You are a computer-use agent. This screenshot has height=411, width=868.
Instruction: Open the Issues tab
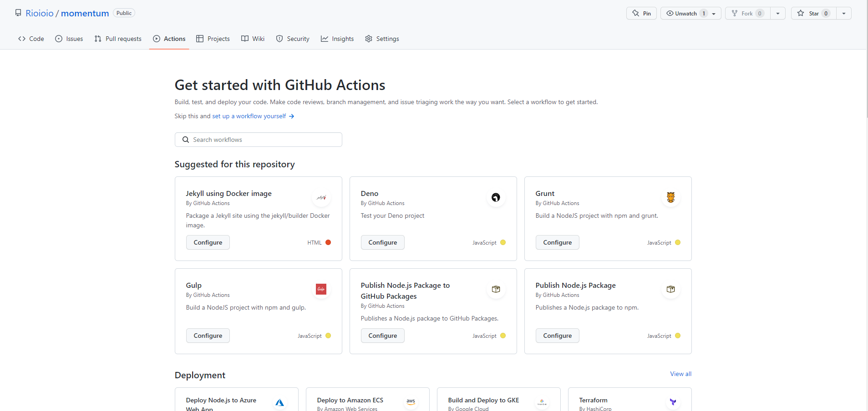(69, 39)
